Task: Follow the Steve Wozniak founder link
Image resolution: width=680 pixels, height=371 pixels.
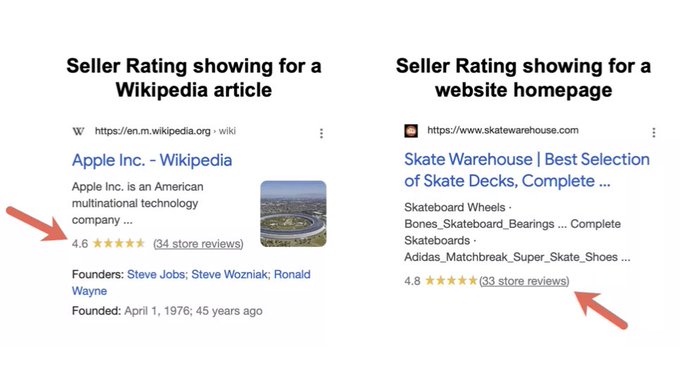Action: pyautogui.click(x=229, y=275)
